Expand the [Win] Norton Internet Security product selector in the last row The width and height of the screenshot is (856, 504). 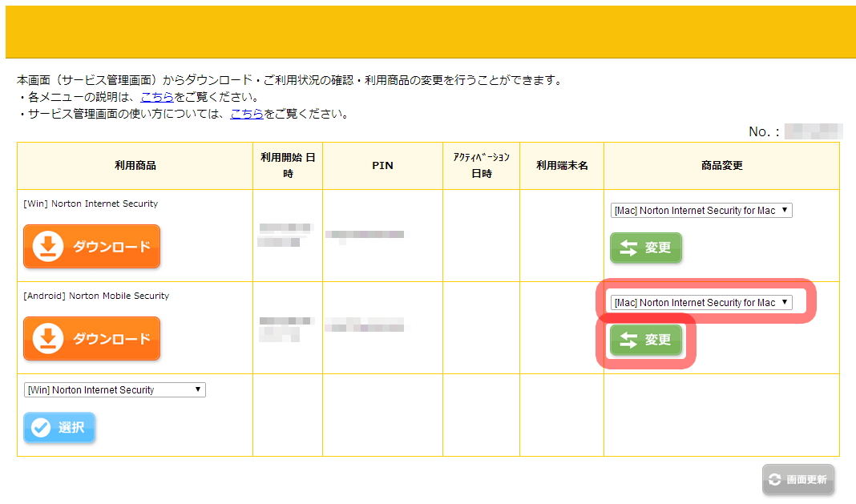pyautogui.click(x=115, y=390)
